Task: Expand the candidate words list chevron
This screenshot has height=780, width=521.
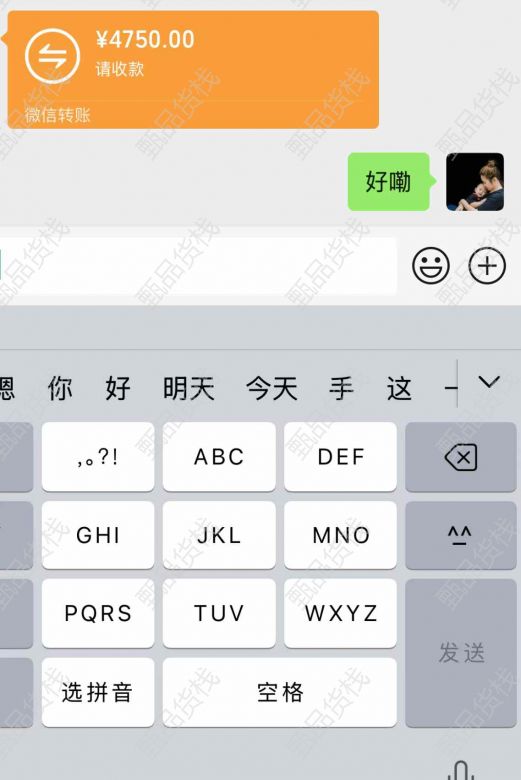Action: coord(489,382)
